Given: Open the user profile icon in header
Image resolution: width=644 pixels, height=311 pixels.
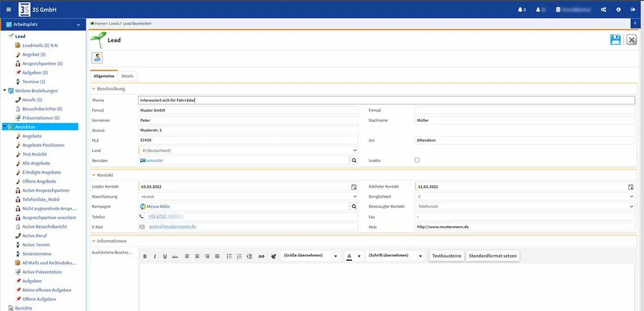Looking at the screenshot, I should coord(538,10).
